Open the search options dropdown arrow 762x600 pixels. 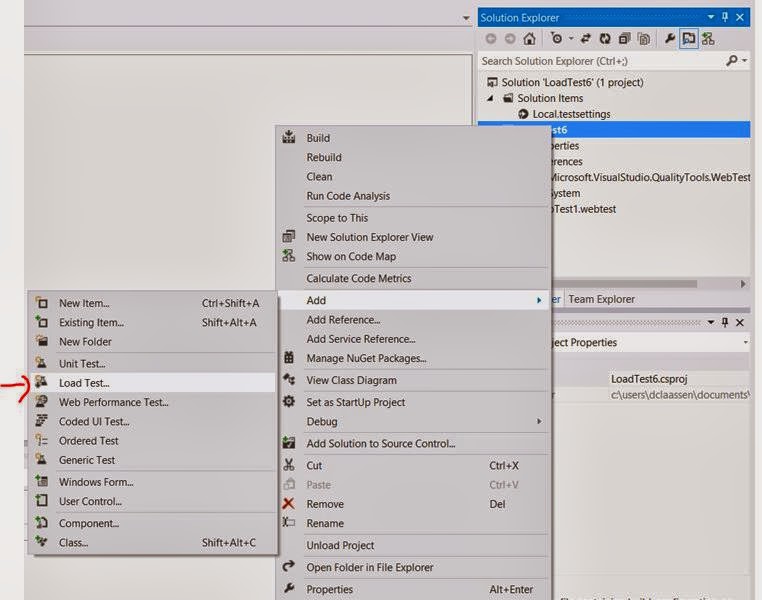tap(745, 61)
